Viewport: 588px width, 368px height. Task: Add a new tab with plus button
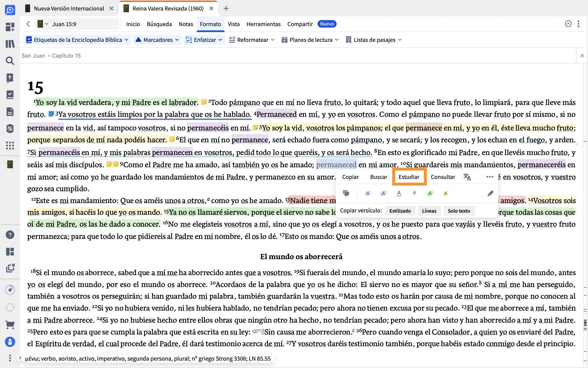tap(226, 9)
